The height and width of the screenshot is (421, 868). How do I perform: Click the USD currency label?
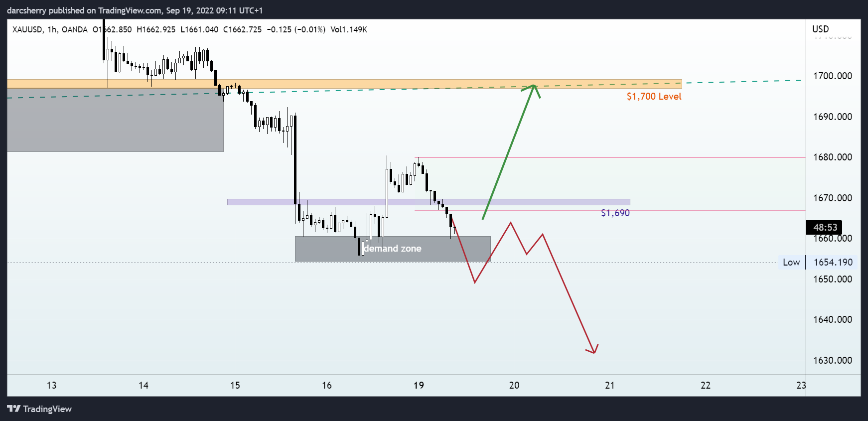pos(821,29)
